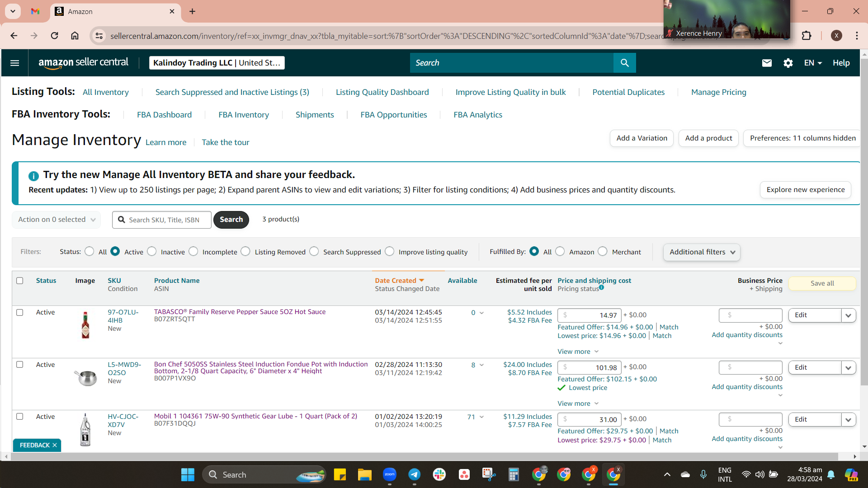Image resolution: width=868 pixels, height=488 pixels.
Task: Expand Edit dropdown arrow for TABASCO row
Action: pos(848,315)
